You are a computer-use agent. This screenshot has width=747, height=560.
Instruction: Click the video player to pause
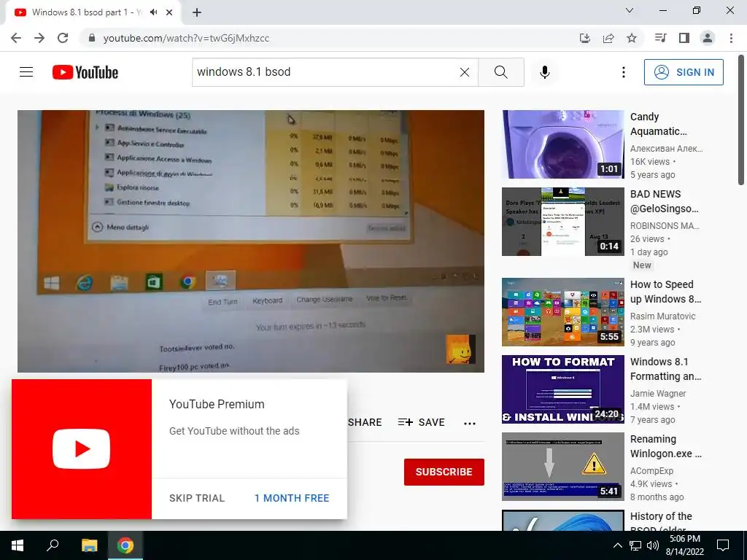coord(251,241)
